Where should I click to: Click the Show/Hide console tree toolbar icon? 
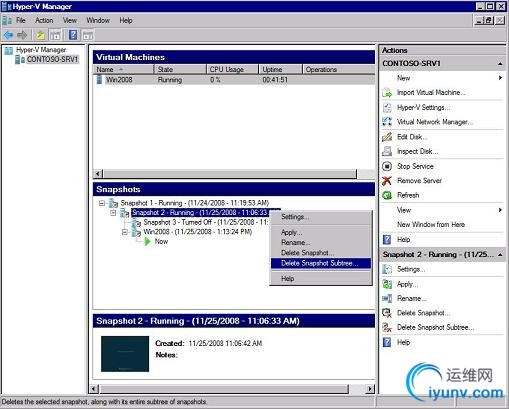56,35
